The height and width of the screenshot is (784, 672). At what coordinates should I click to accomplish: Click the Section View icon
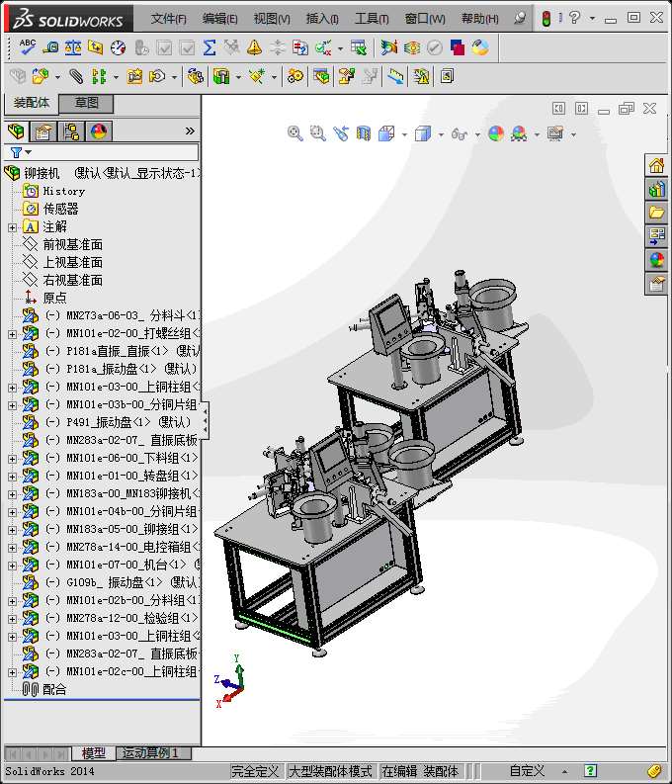point(364,133)
